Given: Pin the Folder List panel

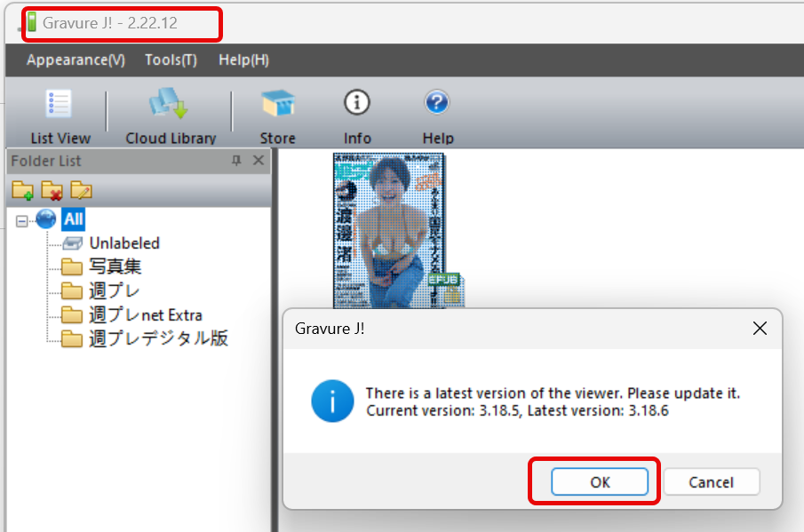Looking at the screenshot, I should [x=236, y=161].
